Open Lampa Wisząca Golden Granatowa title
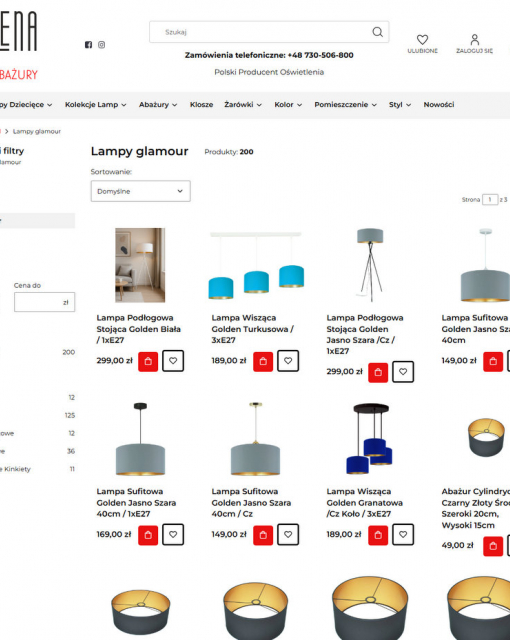Screen dimensions: 510x640 [x=364, y=503]
